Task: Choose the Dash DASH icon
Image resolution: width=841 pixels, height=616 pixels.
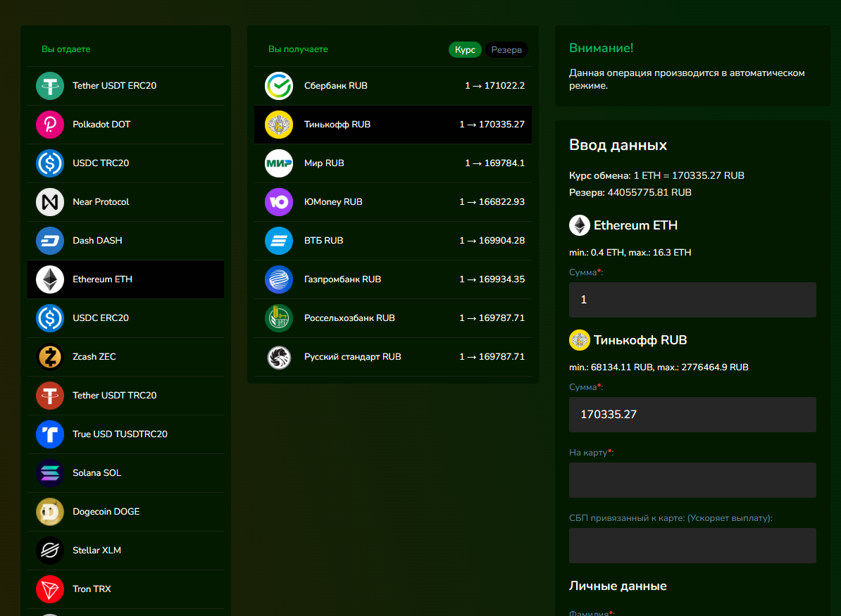Action: [50, 241]
